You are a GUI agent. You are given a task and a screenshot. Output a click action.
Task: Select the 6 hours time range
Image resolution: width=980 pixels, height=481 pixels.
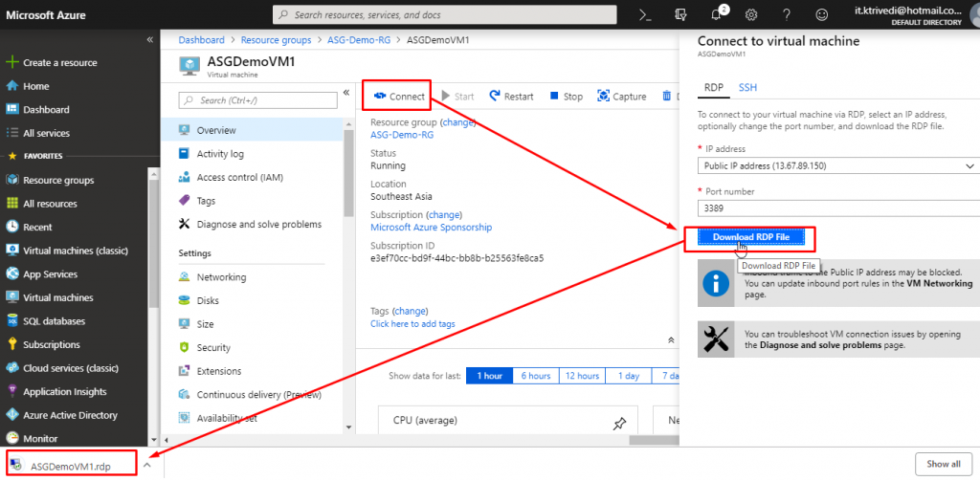pos(535,376)
